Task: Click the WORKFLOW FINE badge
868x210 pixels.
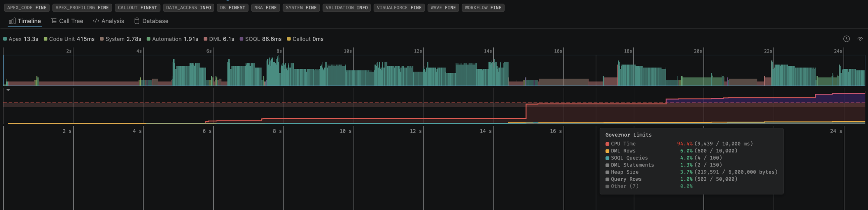Action: coord(483,8)
